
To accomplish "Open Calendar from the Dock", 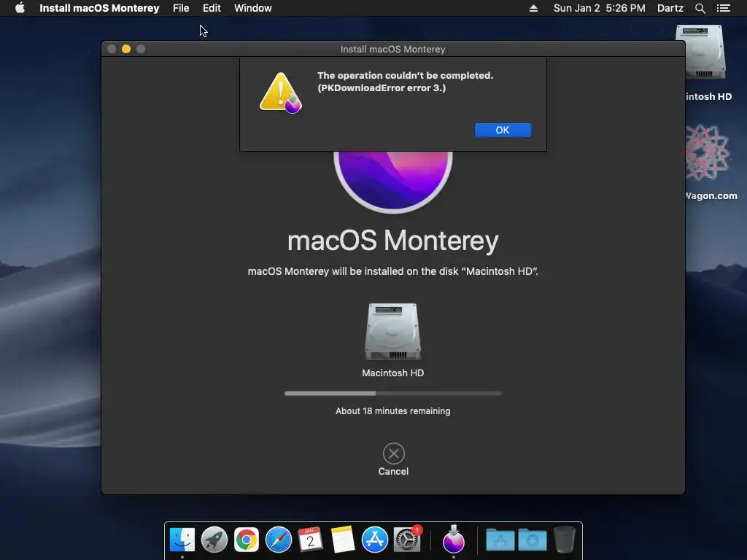I will (311, 540).
